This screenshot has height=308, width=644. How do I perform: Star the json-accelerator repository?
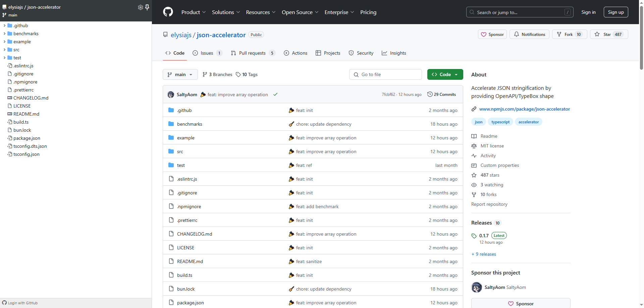coord(609,34)
